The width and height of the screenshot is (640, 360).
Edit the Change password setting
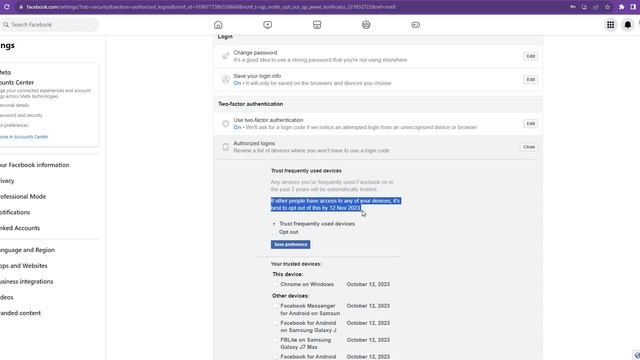(x=530, y=56)
